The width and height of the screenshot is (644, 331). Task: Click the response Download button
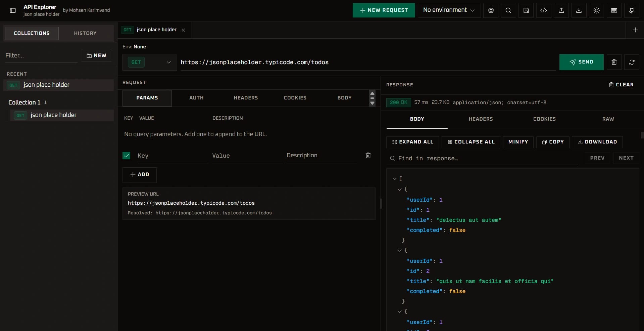point(597,142)
